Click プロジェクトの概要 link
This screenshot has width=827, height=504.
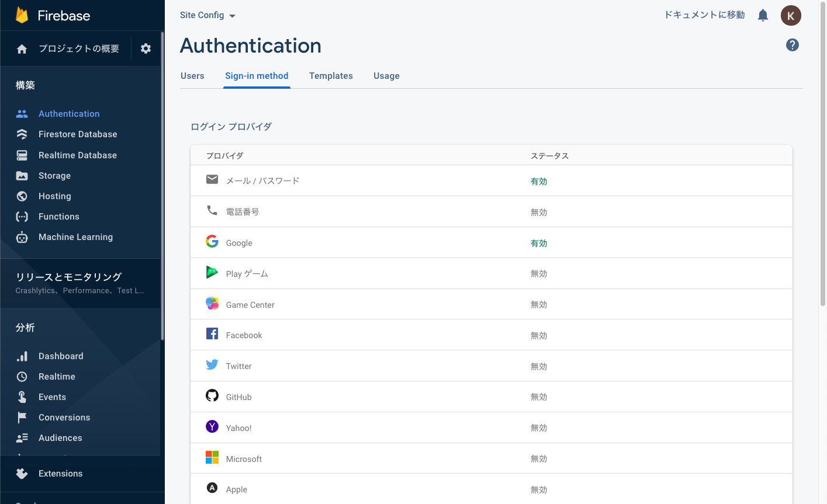(79, 49)
